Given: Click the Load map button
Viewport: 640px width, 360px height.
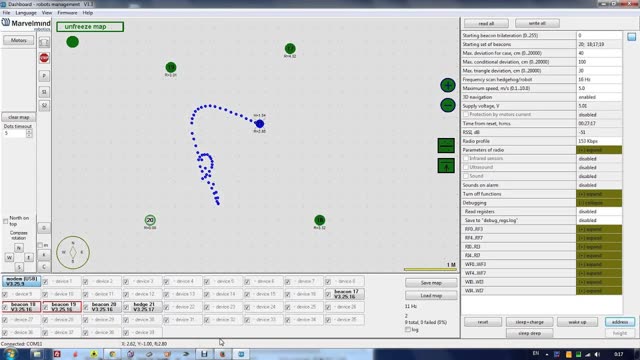Looking at the screenshot, I should pos(431,296).
